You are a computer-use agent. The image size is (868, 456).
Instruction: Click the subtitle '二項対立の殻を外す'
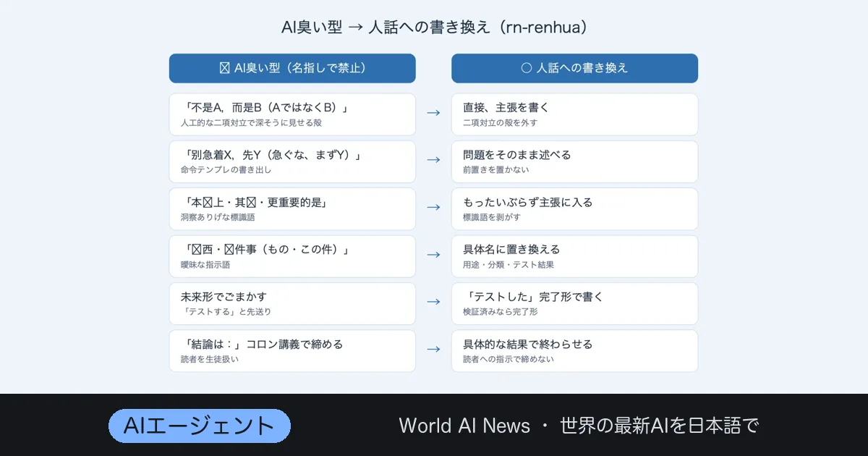pos(500,123)
